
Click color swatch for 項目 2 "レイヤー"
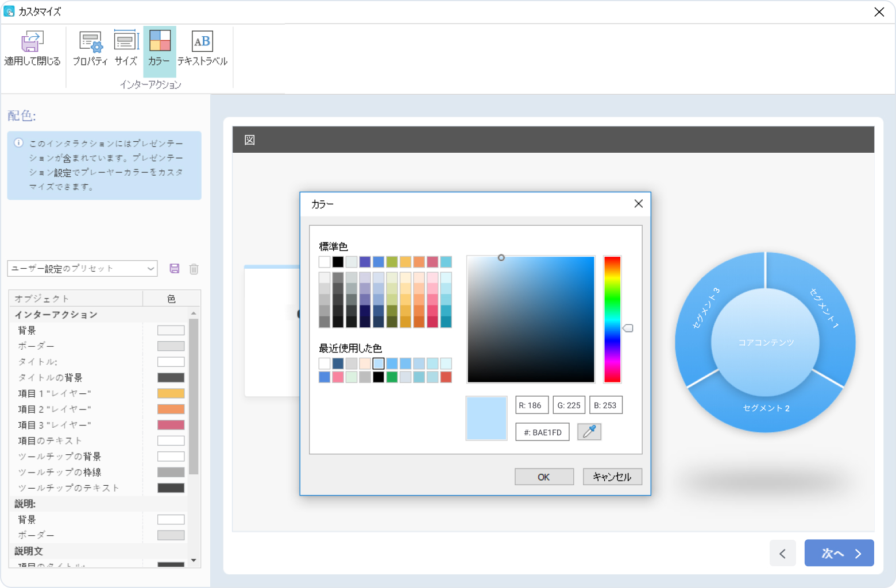tap(171, 409)
